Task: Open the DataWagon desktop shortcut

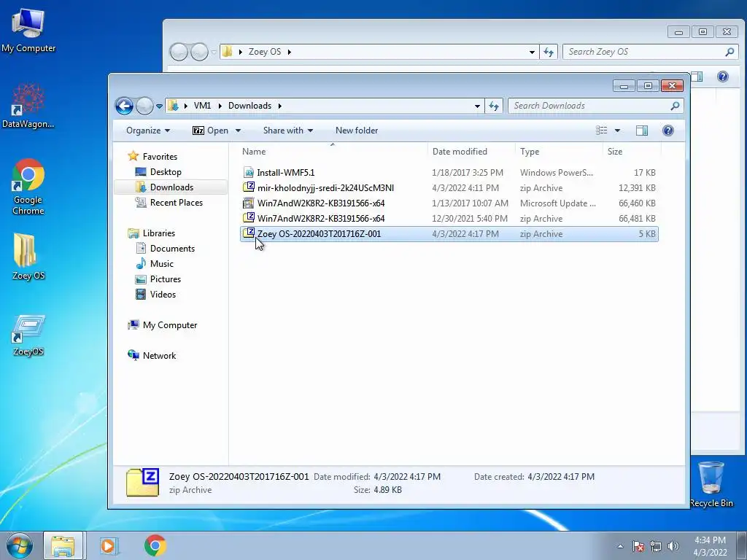Action: tap(28, 106)
